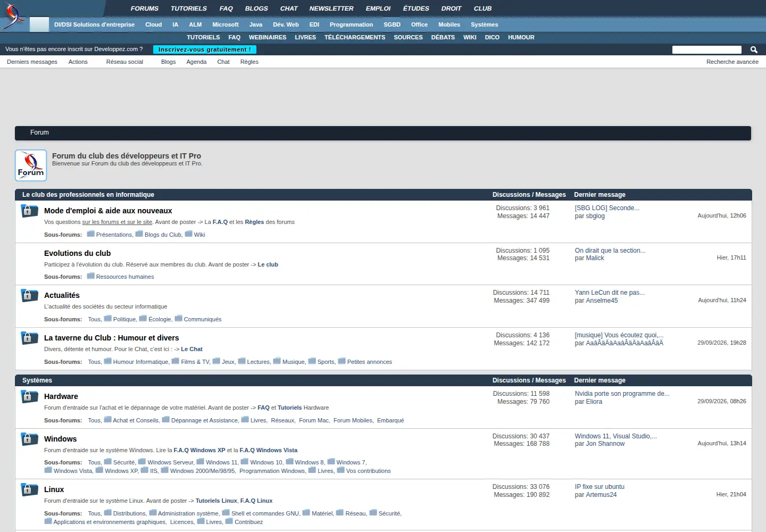Select the Programmation category tab
This screenshot has width=766, height=532.
[351, 24]
